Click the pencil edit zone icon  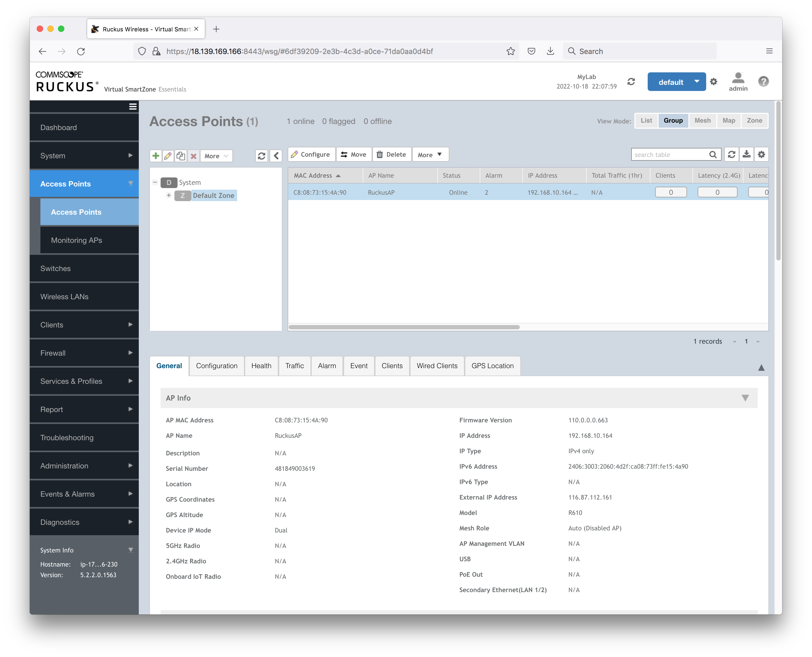pyautogui.click(x=168, y=156)
